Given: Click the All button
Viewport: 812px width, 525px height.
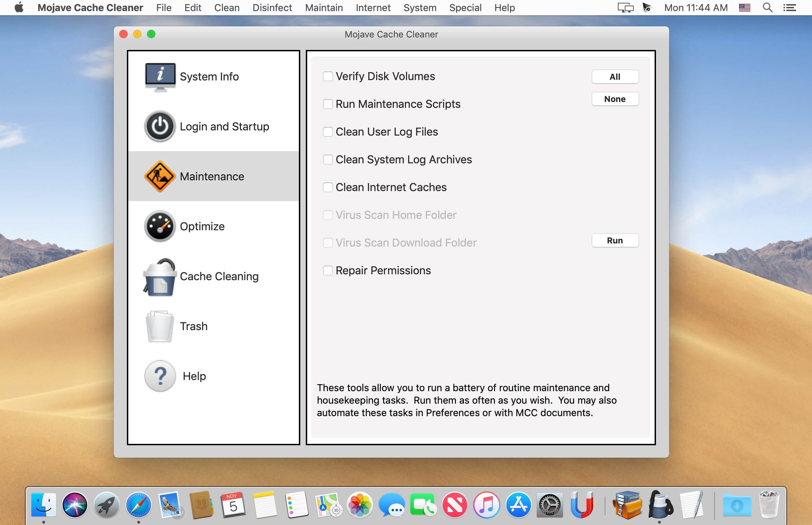Looking at the screenshot, I should pos(615,77).
